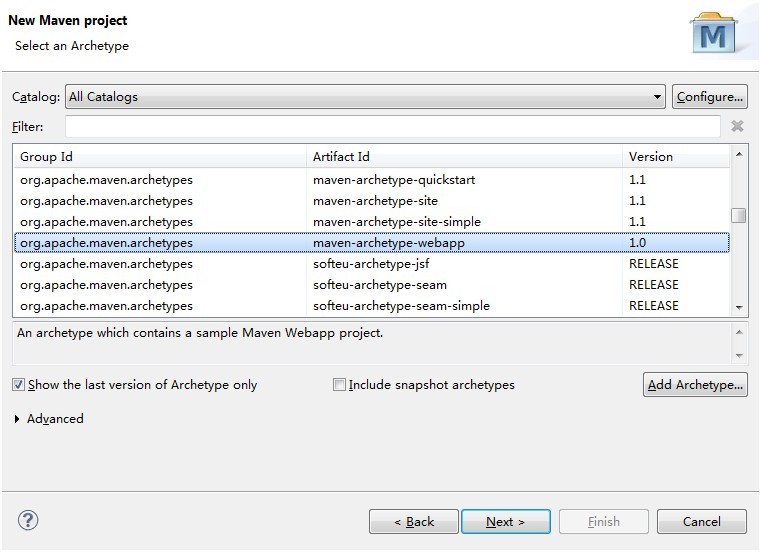Viewport: 761px width, 552px height.
Task: Enable 'Include snapshot archetypes' checkbox
Action: pos(339,385)
